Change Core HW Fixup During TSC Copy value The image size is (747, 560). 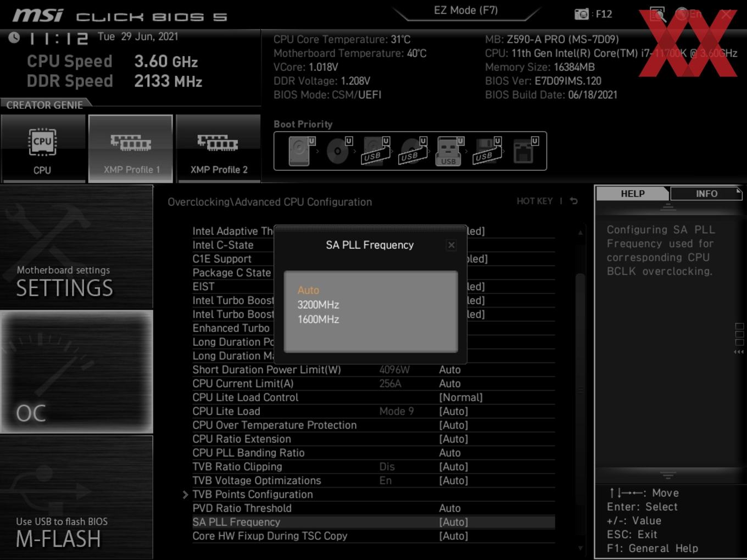pyautogui.click(x=454, y=536)
